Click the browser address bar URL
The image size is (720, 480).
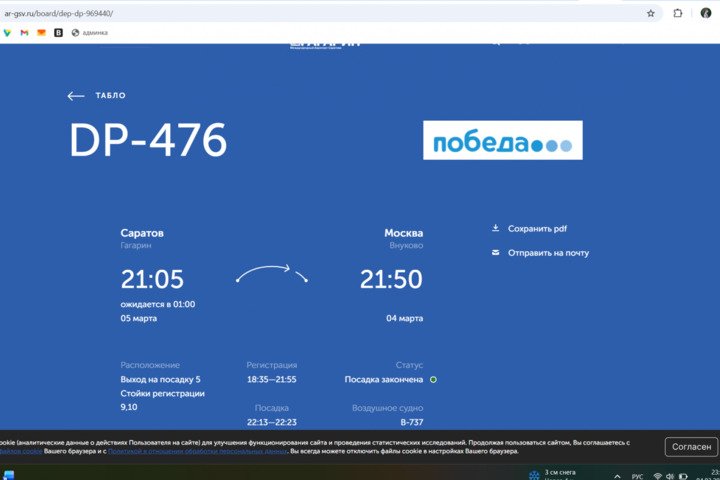pos(58,13)
